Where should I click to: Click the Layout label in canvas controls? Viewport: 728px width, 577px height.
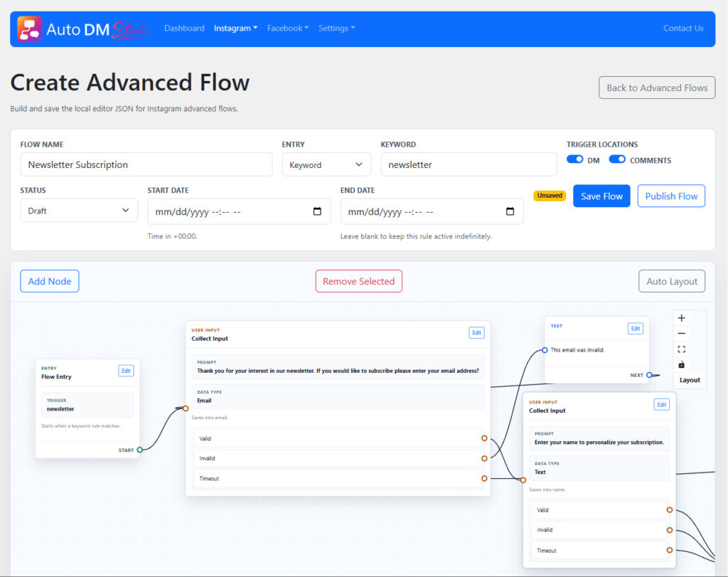(690, 380)
